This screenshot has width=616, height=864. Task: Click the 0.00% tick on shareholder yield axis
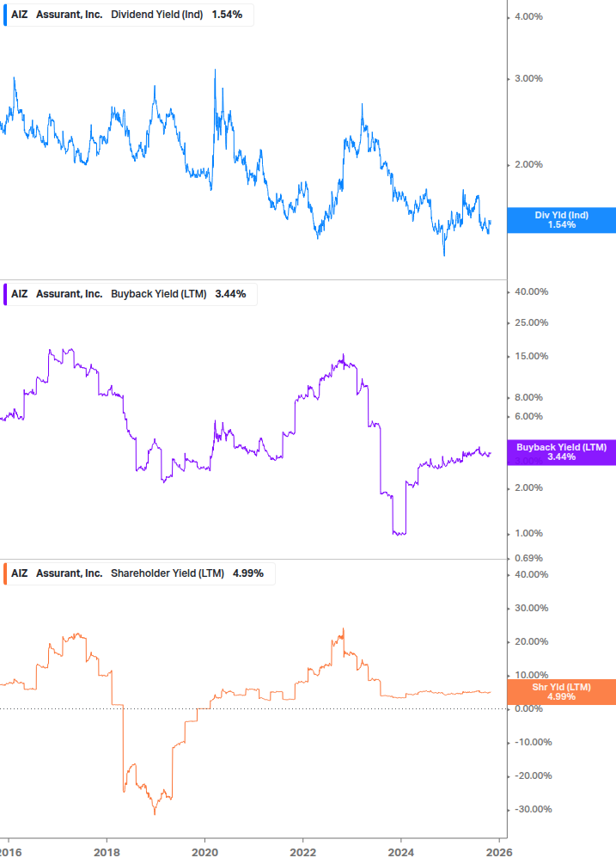[x=528, y=708]
